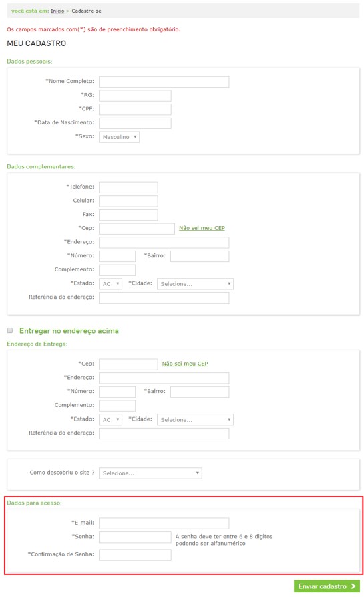Click the arrow icon on Enviar cadastro
This screenshot has height=597, width=364.
353,586
